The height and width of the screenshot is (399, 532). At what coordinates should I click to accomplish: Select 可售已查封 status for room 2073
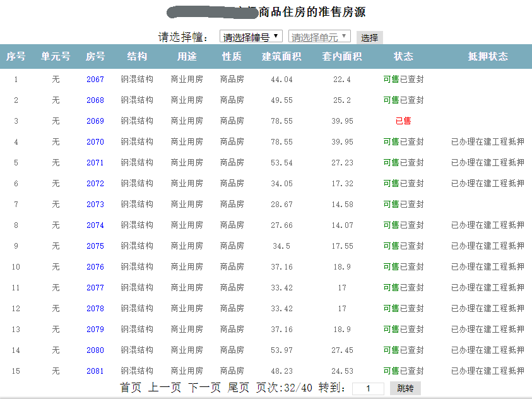pyautogui.click(x=403, y=205)
